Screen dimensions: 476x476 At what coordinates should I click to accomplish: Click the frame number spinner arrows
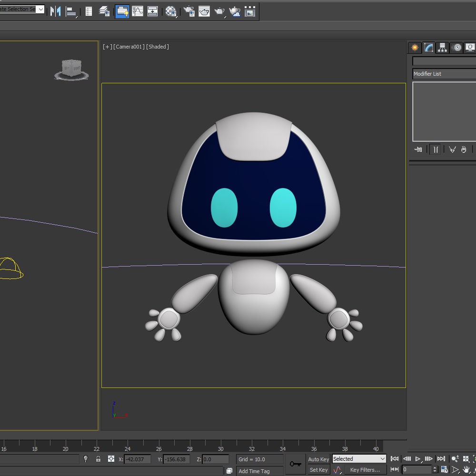tap(435, 469)
